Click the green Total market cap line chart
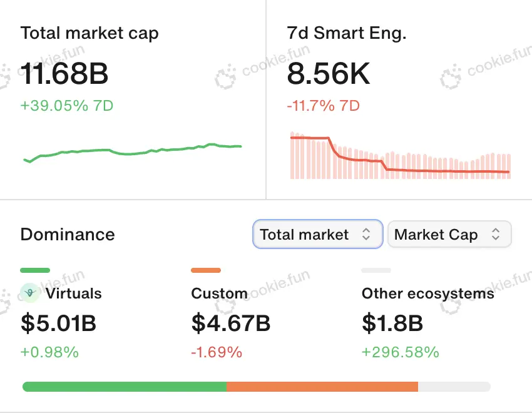 (133, 150)
